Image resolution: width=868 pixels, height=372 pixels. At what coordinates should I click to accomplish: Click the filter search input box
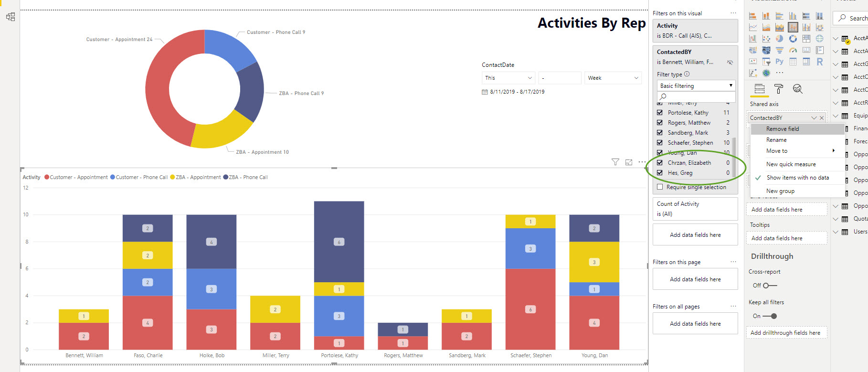696,96
